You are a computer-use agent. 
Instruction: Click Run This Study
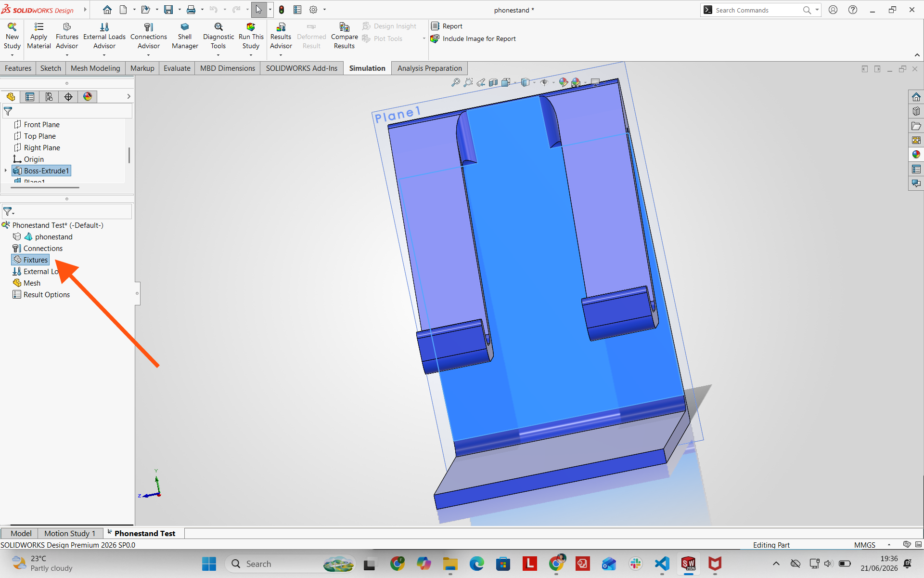point(251,36)
